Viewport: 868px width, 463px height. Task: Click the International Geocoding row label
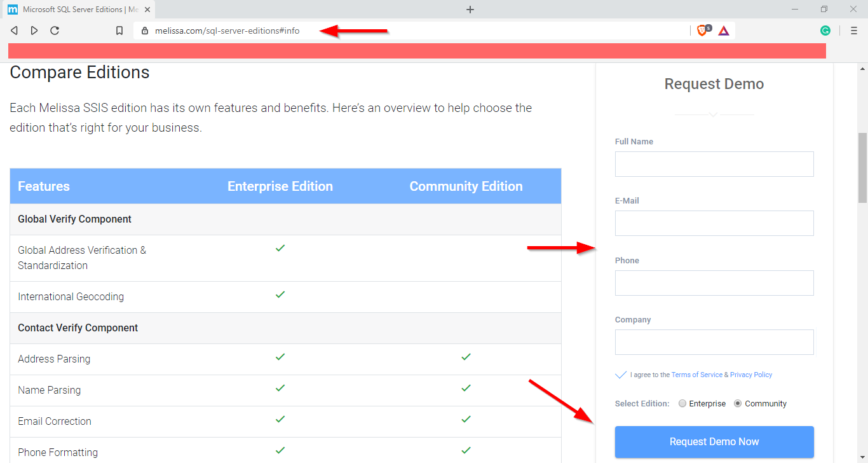[71, 297]
